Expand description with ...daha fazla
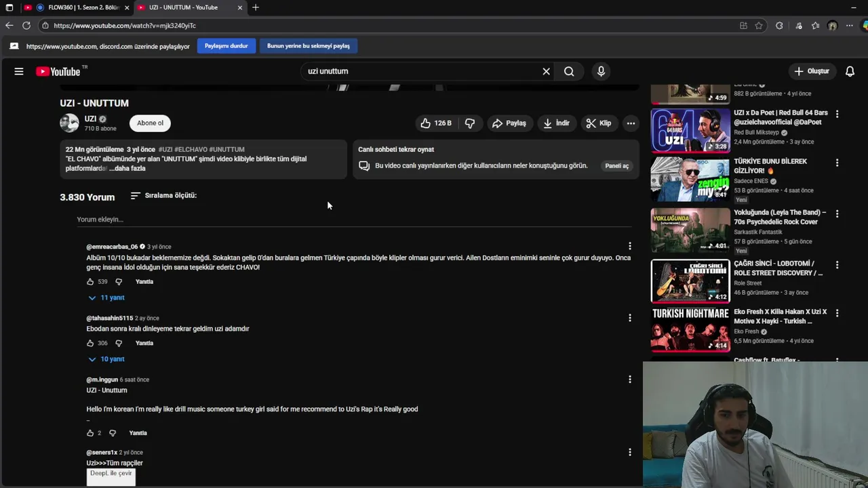The width and height of the screenshot is (868, 488). (127, 168)
